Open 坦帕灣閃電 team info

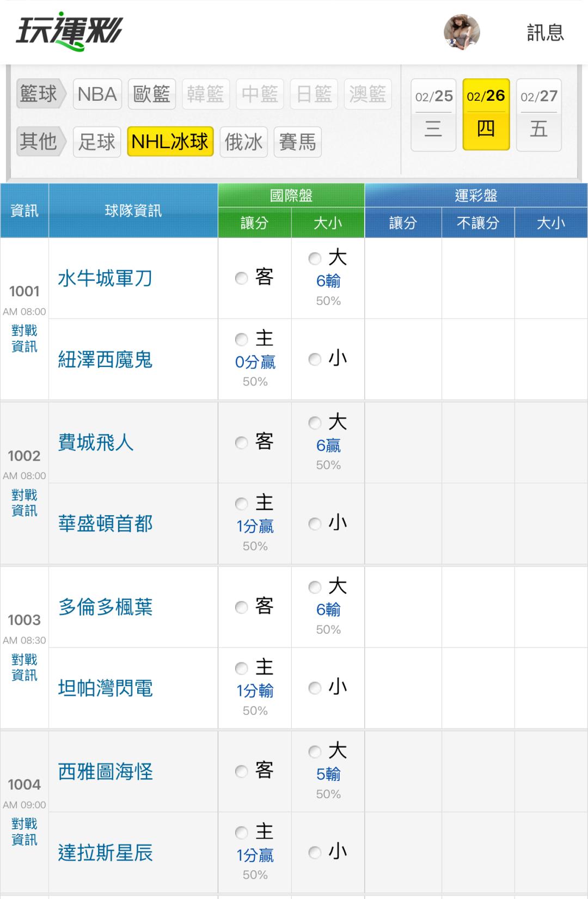coord(105,688)
